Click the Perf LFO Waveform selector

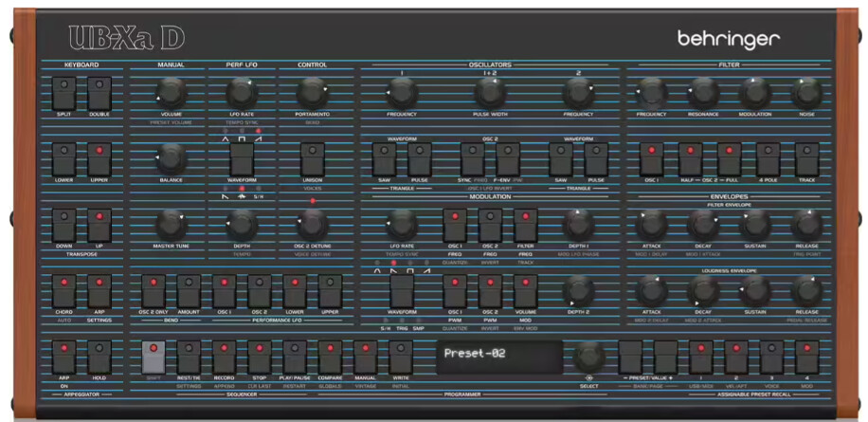click(242, 158)
